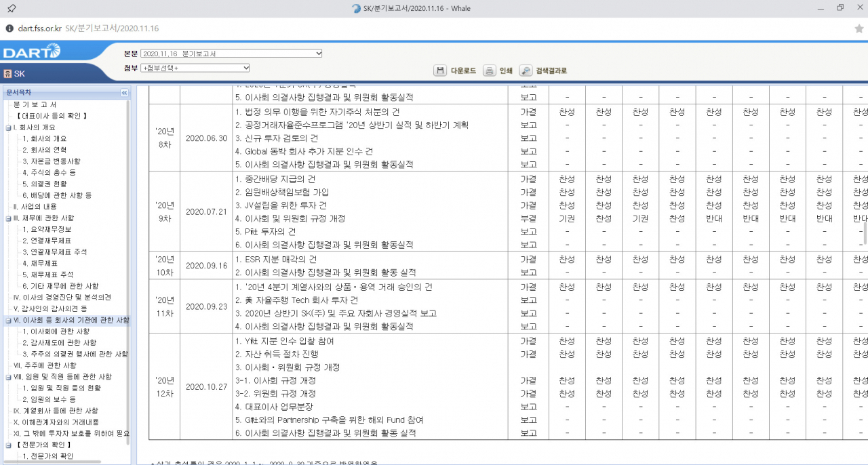Image resolution: width=868 pixels, height=465 pixels.
Task: Open 'X. 이해관계자와의 거래내용'
Action: click(x=56, y=422)
